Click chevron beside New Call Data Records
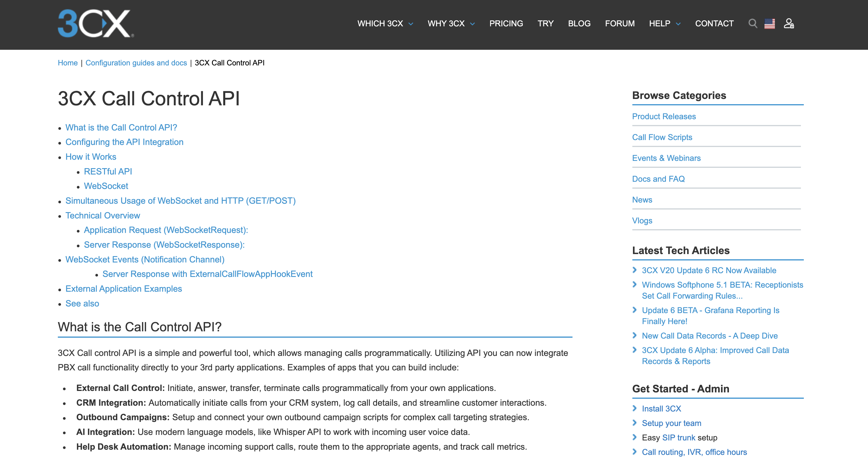 tap(635, 335)
